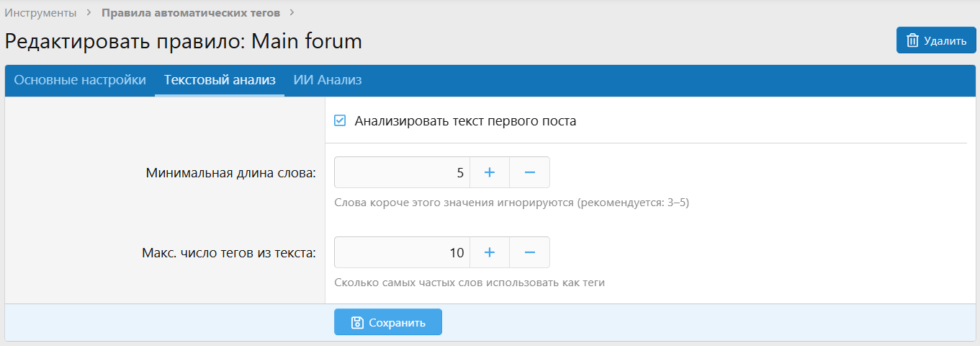Go to Инструменты breadcrumb link

(x=41, y=13)
